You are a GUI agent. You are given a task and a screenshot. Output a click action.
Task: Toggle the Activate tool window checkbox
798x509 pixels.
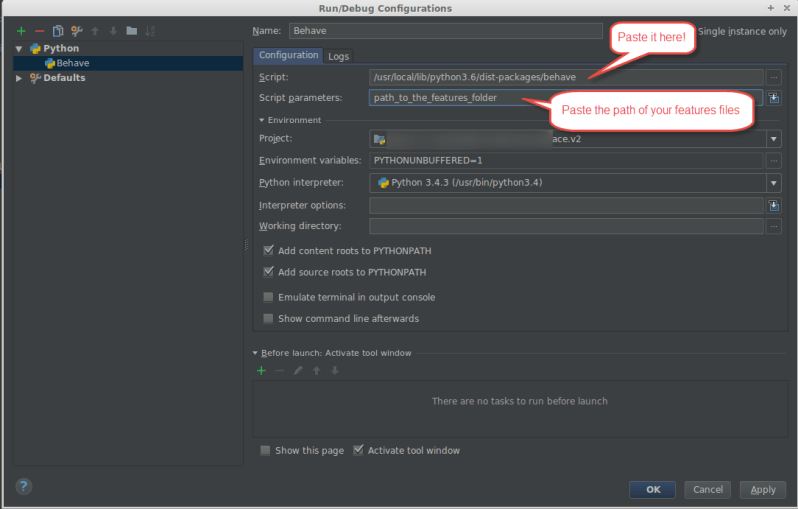[x=358, y=450]
